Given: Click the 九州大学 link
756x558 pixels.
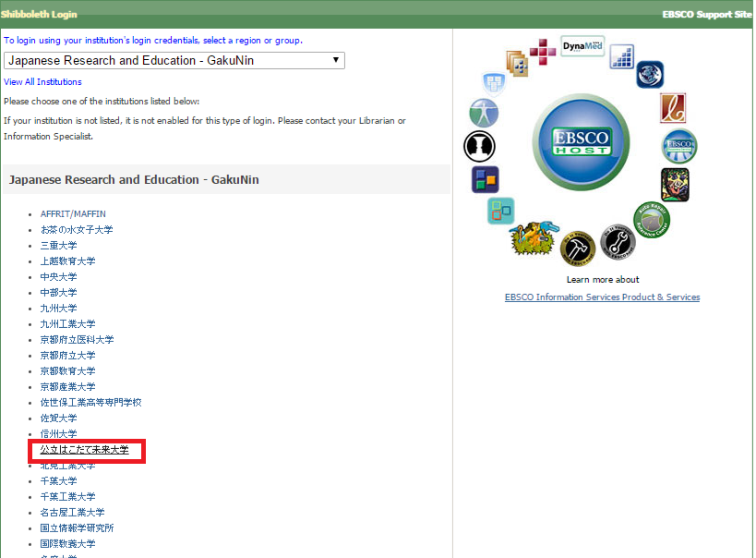Looking at the screenshot, I should [59, 309].
